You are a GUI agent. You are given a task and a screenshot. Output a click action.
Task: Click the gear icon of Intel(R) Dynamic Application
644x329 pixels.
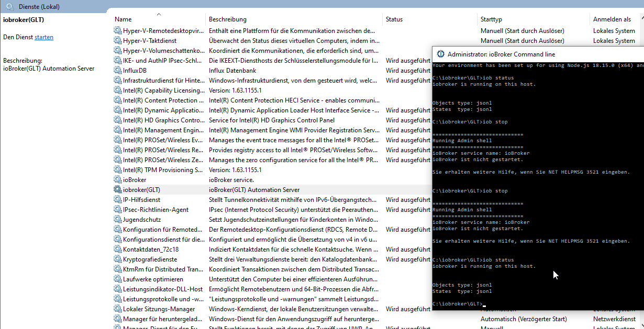click(x=117, y=110)
